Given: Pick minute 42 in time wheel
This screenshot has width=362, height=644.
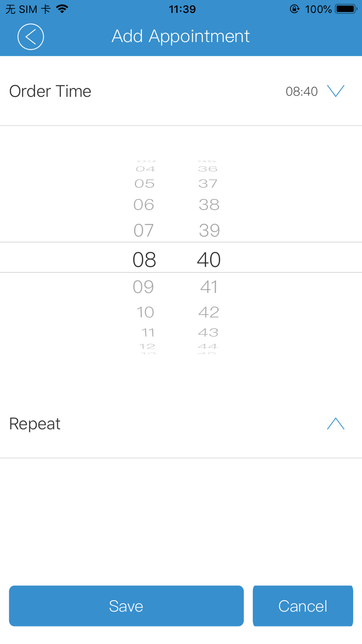Looking at the screenshot, I should (209, 312).
